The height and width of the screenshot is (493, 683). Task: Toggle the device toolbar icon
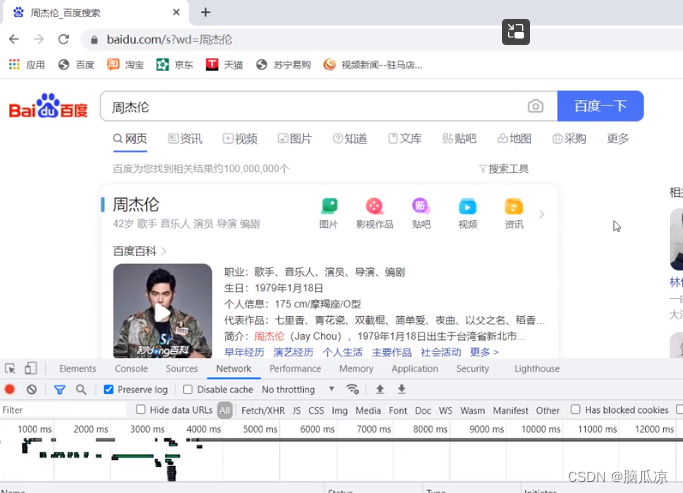coord(30,368)
